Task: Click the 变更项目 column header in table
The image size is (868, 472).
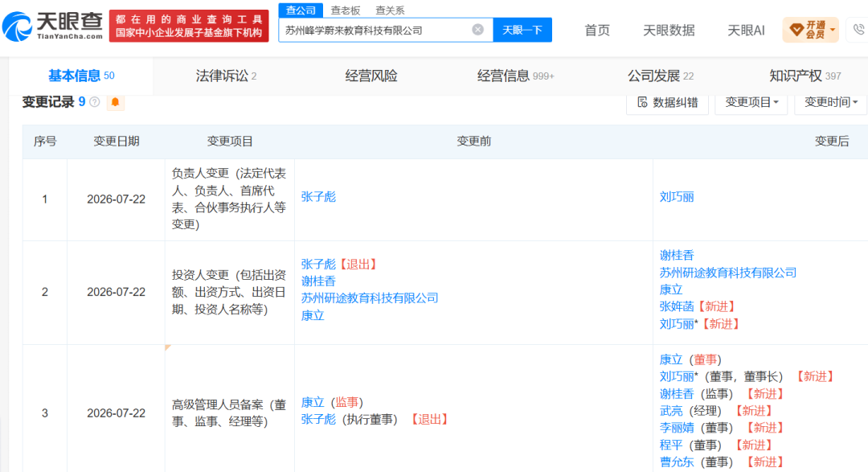Action: coord(230,142)
